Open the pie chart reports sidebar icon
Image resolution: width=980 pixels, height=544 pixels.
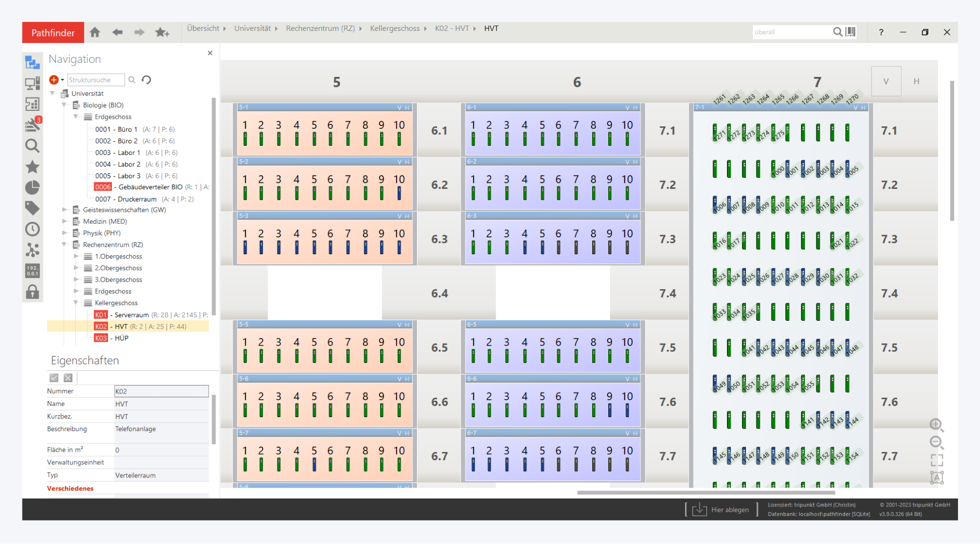tap(32, 187)
